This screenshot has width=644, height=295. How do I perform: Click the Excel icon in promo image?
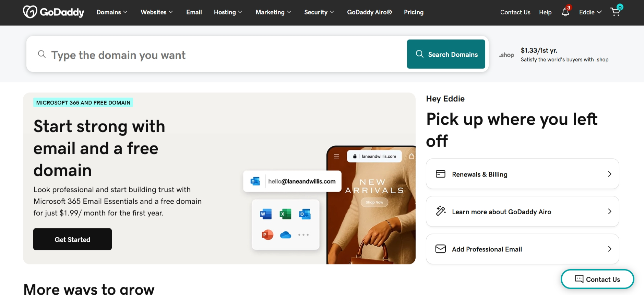point(285,214)
